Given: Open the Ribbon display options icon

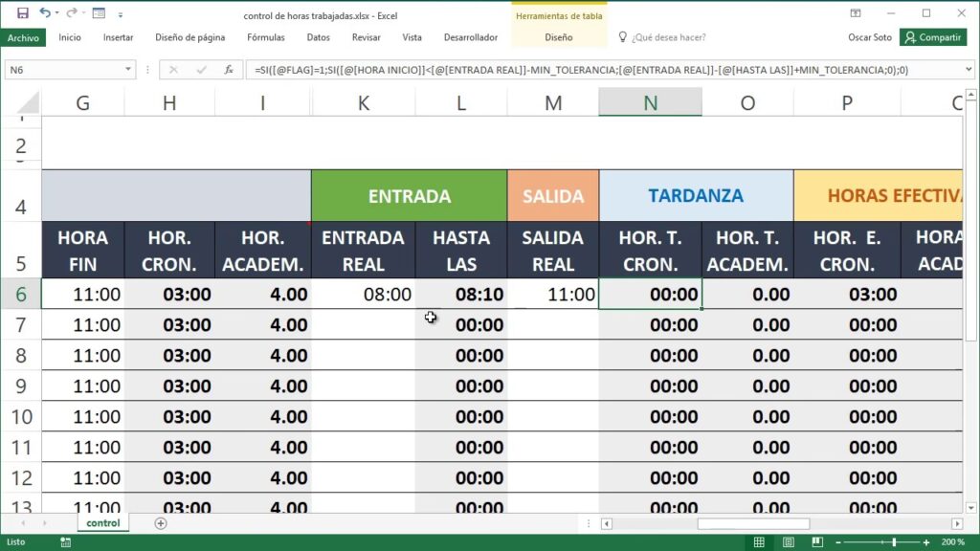Looking at the screenshot, I should tap(855, 13).
